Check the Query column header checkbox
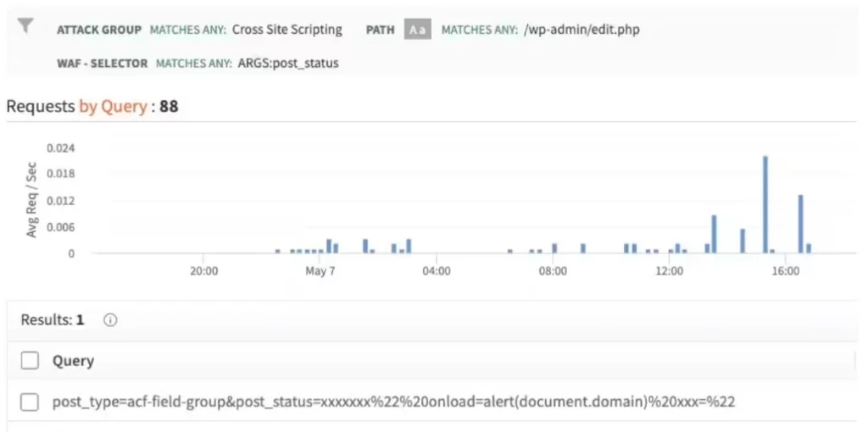This screenshot has height=433, width=868. pos(30,361)
